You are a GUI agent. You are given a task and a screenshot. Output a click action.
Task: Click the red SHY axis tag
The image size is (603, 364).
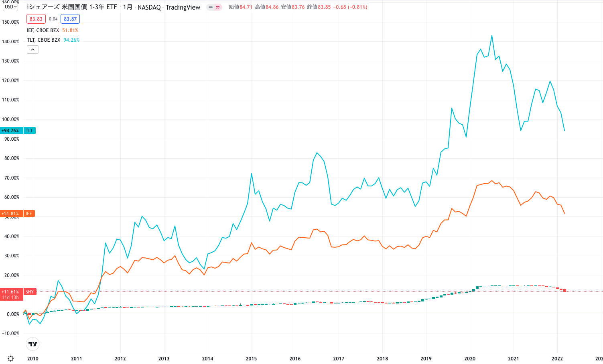(30, 292)
